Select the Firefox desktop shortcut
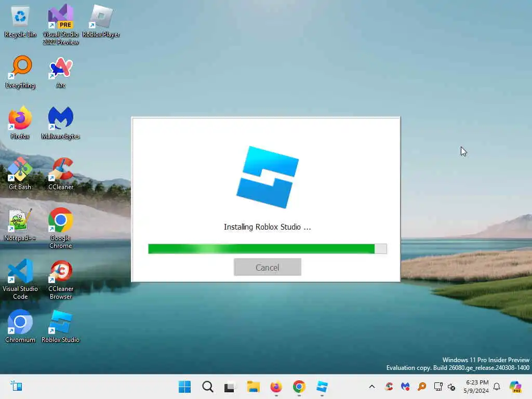Image resolution: width=532 pixels, height=399 pixels. point(20,123)
